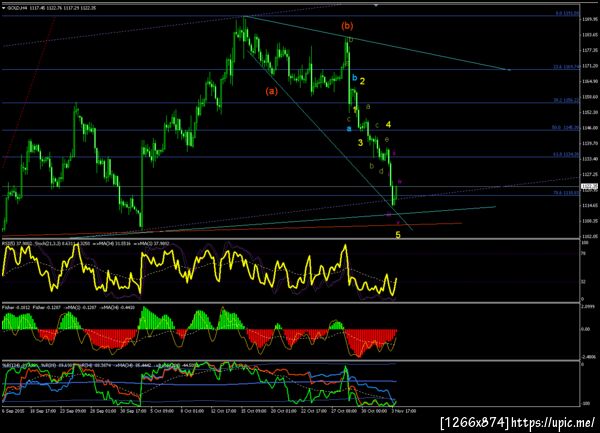Click the 38.2 Fibonacci level label
Viewport: 600px width, 433px height.
[566, 100]
